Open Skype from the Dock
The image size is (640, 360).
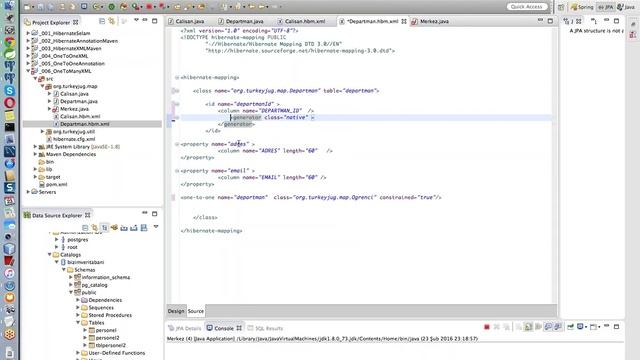(x=9, y=91)
